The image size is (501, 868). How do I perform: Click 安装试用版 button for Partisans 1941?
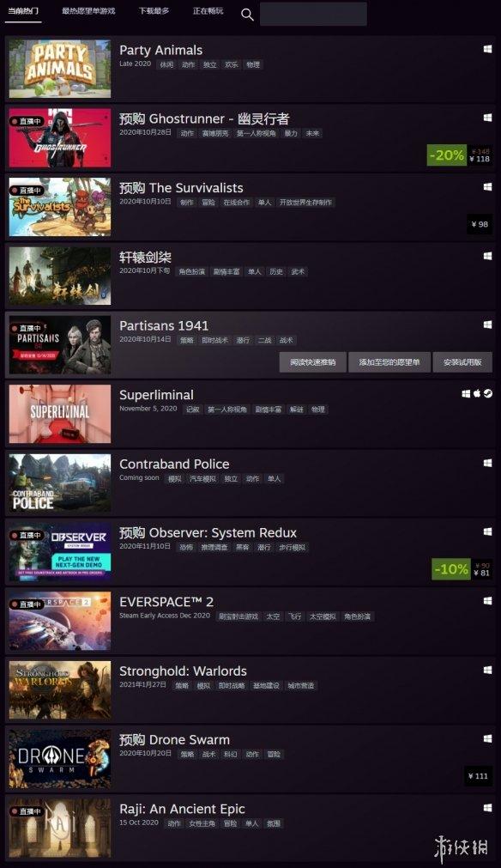click(462, 362)
